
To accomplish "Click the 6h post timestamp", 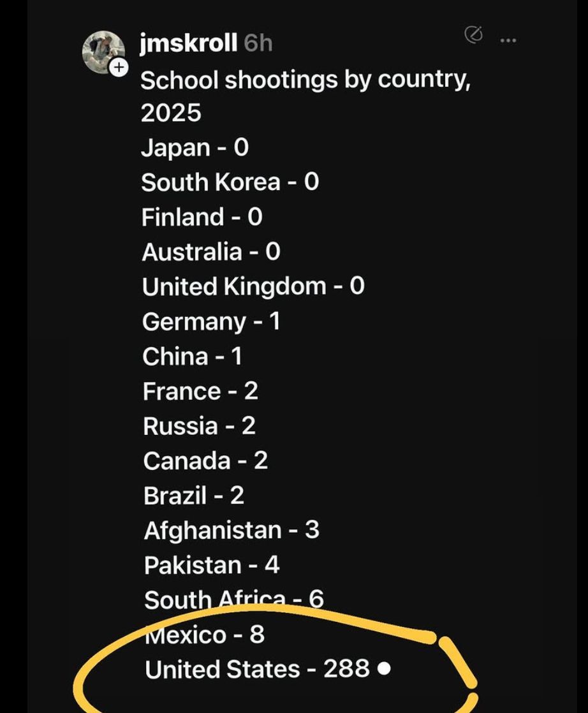I will pyautogui.click(x=258, y=43).
